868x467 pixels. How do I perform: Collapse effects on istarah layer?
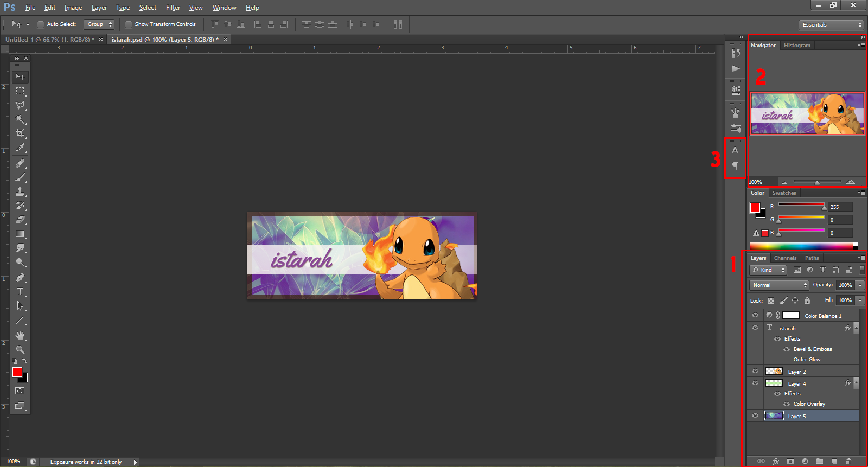tap(856, 328)
